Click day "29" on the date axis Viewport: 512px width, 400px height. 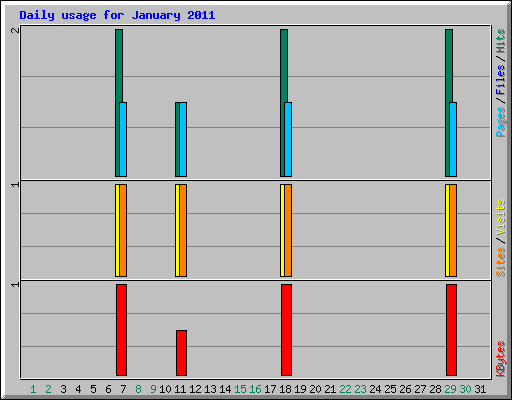[450, 389]
